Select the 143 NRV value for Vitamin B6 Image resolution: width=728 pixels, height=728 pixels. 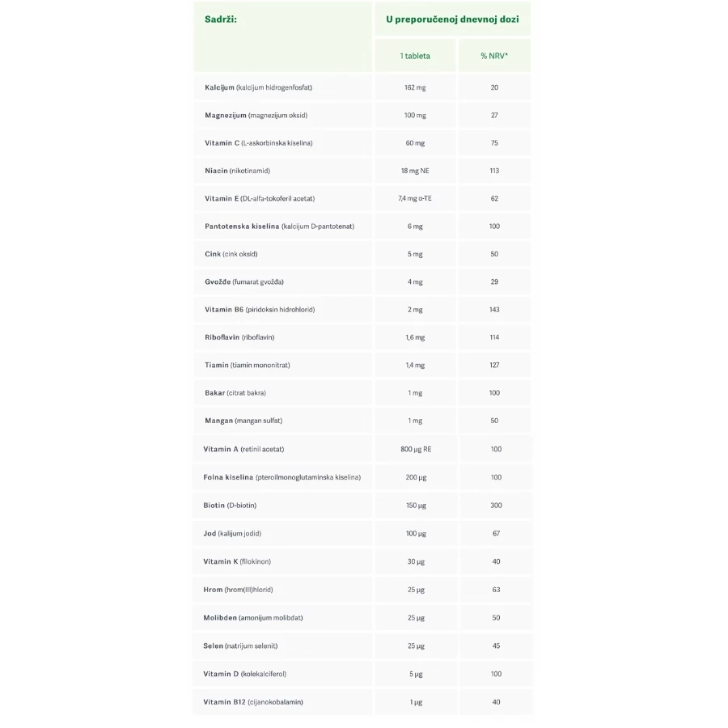[x=494, y=310]
